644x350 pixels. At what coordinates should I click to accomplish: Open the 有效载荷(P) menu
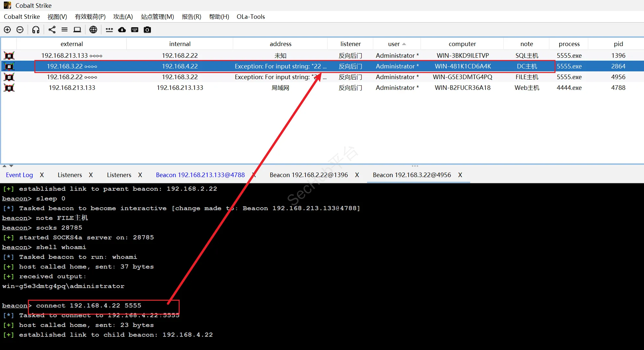point(90,17)
